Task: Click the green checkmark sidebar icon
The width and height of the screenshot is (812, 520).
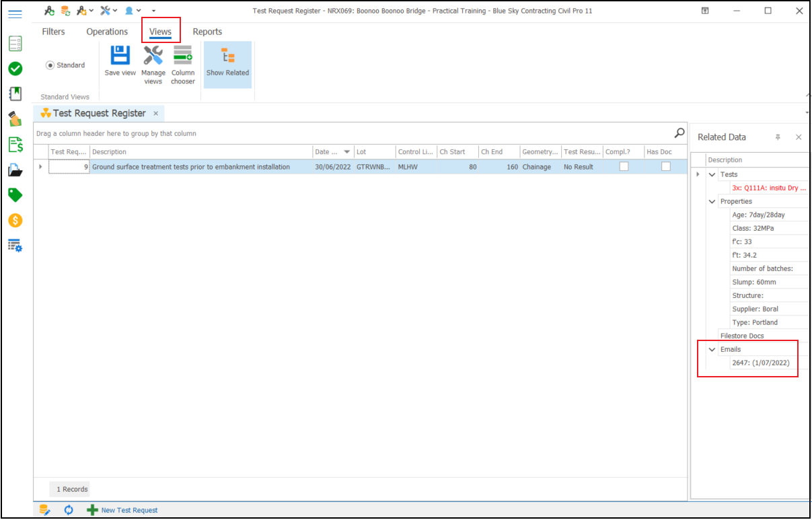Action: click(x=15, y=69)
